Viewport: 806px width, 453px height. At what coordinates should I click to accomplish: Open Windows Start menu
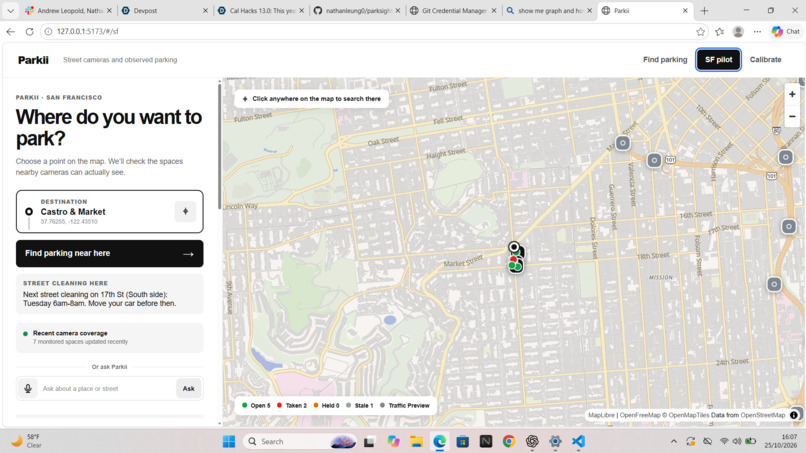pyautogui.click(x=229, y=441)
